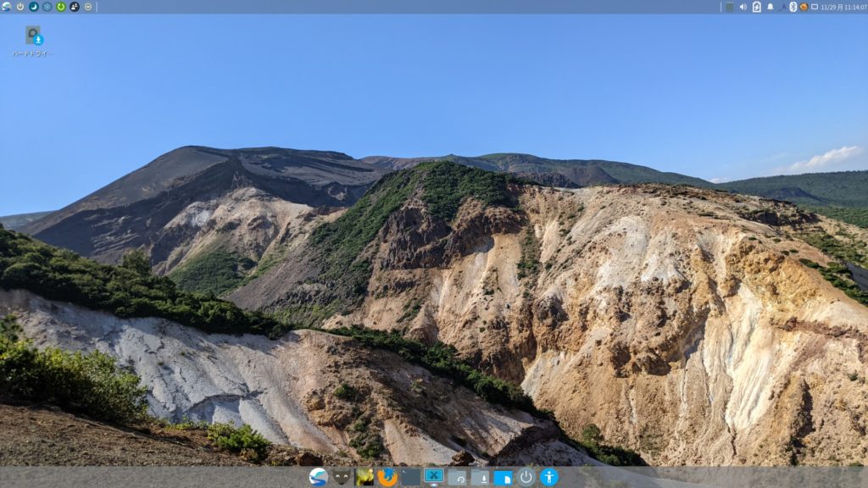Screen dimensions: 868x488
Task: Open the Solus menu in the dock
Action: pyautogui.click(x=318, y=477)
